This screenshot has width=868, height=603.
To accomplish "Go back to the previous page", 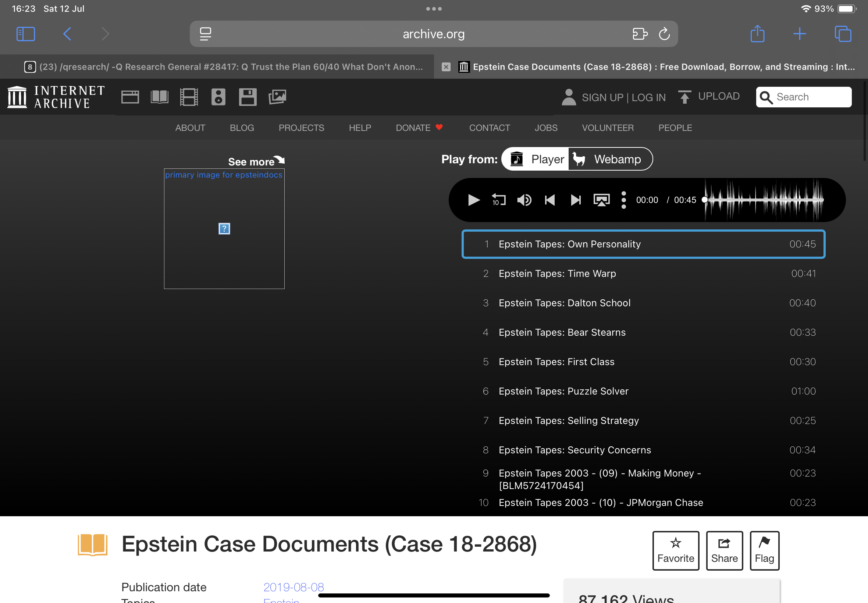I will [x=67, y=34].
